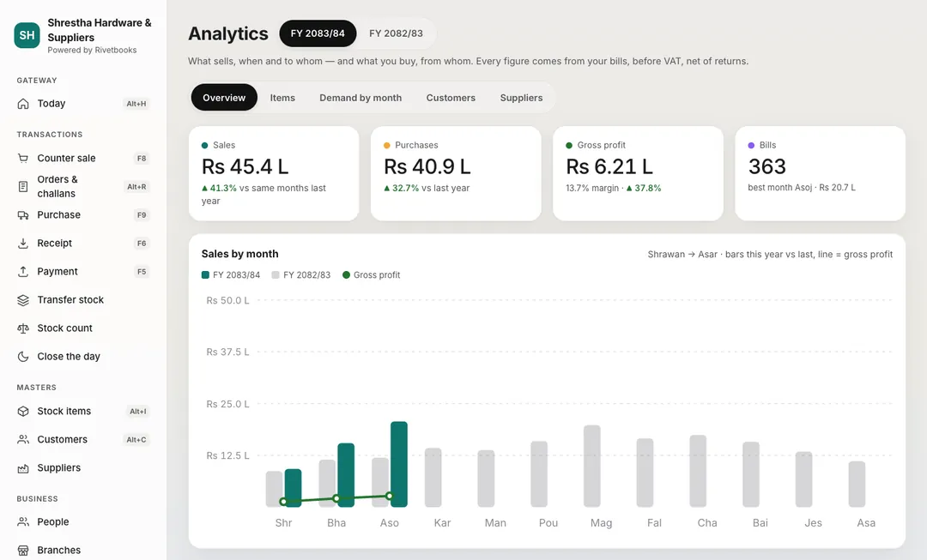Click the FY 2082/83 grey legend swatch

(x=276, y=274)
